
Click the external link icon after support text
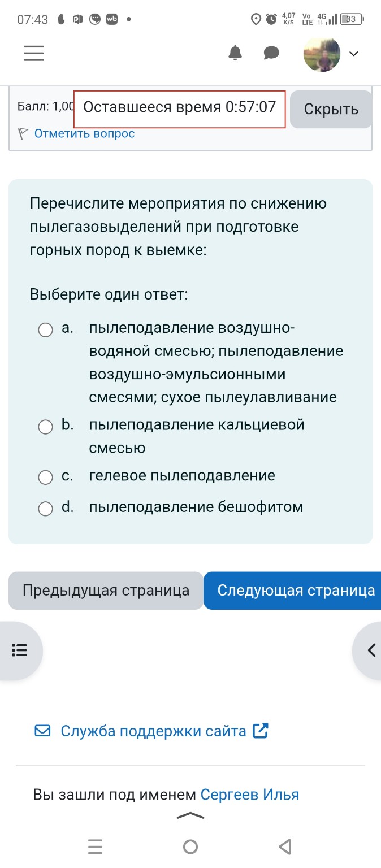point(261,730)
